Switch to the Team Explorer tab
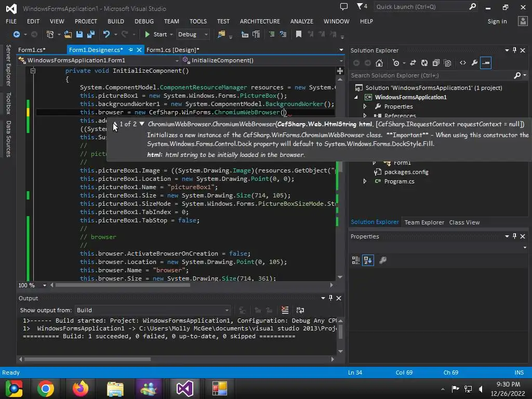The image size is (532, 399). tap(424, 222)
